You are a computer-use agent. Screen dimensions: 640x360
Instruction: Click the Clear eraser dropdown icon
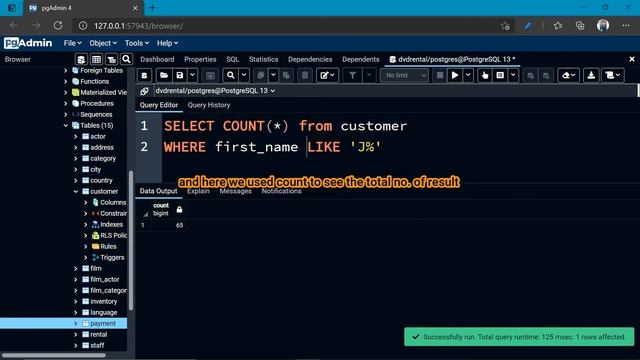pyautogui.click(x=568, y=75)
